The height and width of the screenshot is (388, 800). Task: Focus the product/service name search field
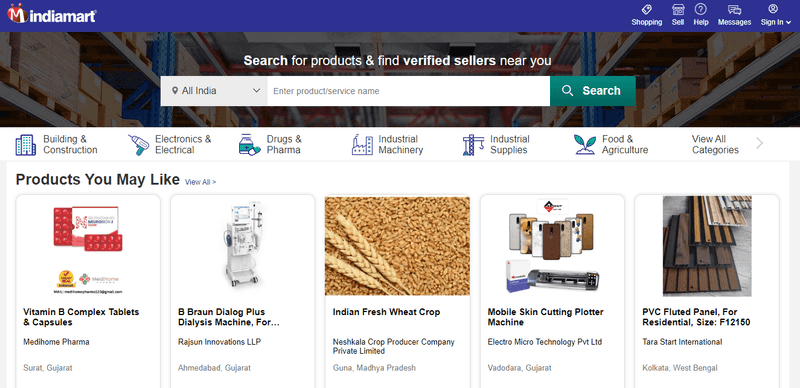tap(408, 91)
